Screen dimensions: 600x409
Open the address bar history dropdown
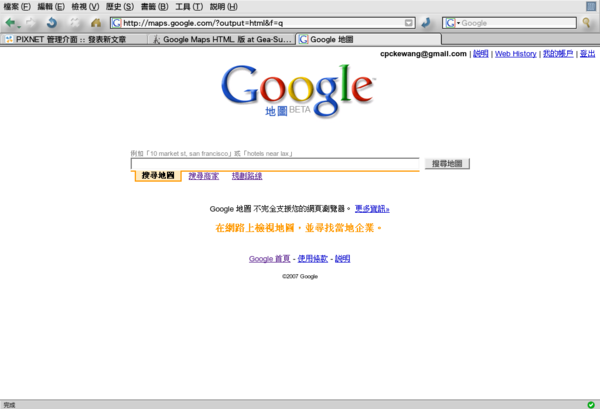coord(409,23)
